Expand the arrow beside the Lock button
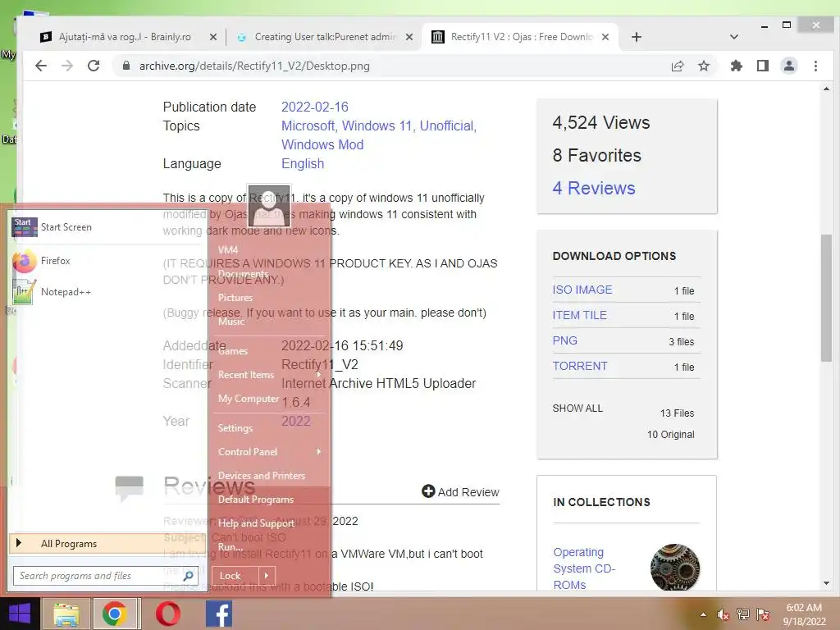 point(267,576)
